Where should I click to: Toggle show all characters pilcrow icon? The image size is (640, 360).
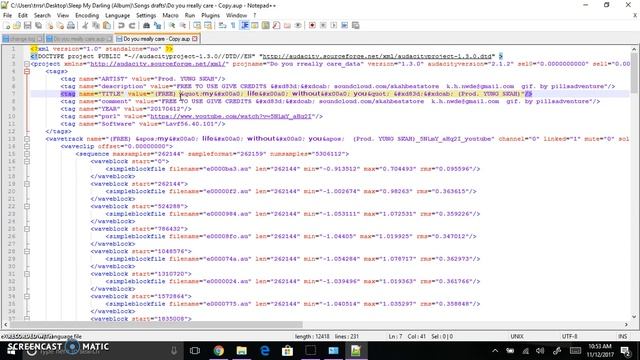coord(233,26)
